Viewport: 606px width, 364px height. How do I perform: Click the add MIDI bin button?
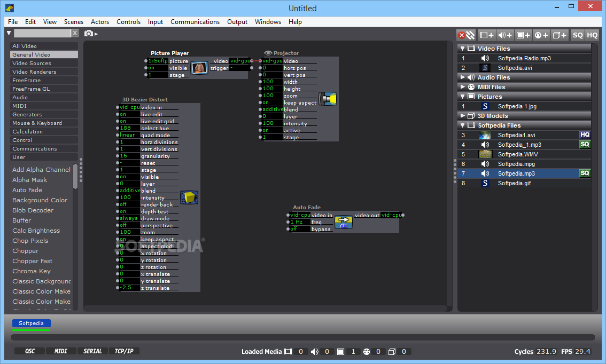coord(541,35)
